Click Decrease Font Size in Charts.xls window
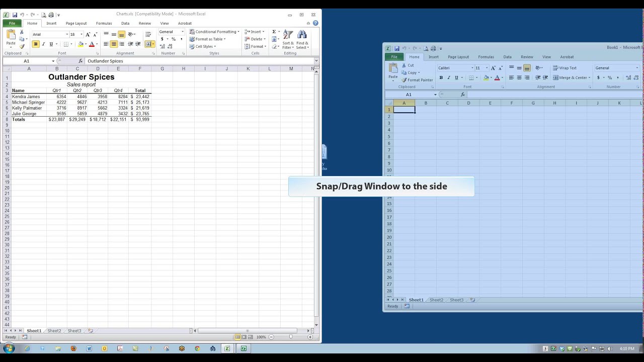This screenshot has width=644, height=362. point(95,35)
